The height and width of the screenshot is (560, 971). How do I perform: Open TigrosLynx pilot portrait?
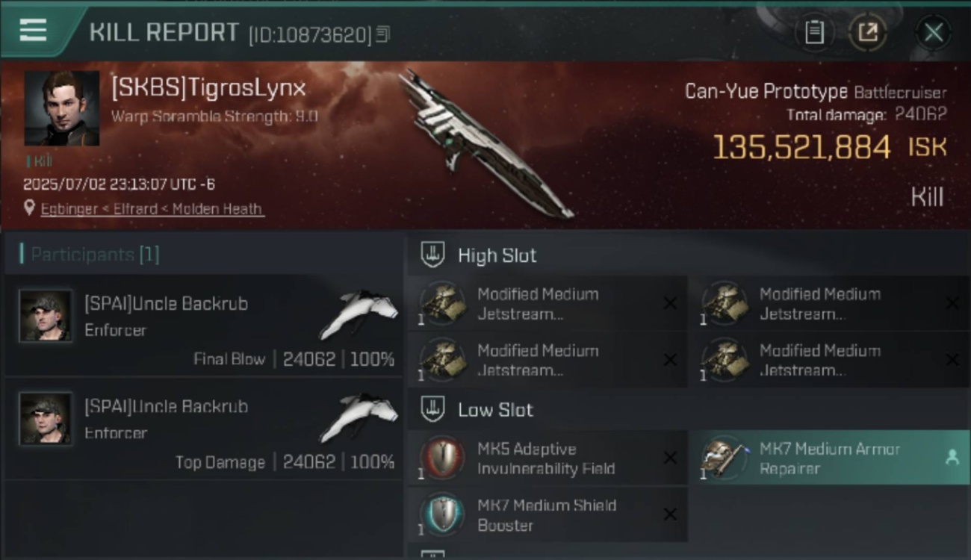point(62,108)
